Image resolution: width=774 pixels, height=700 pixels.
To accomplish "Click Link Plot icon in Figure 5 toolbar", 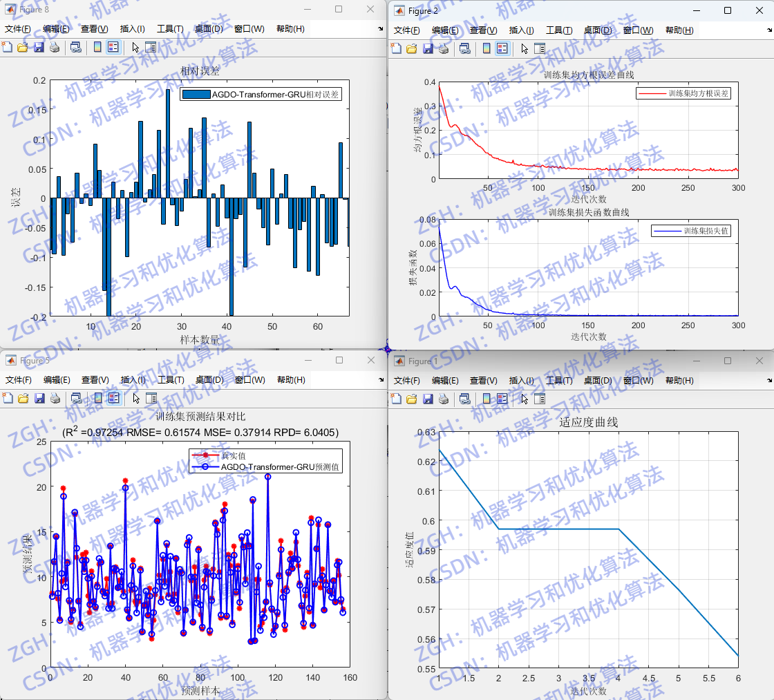I will click(x=77, y=399).
